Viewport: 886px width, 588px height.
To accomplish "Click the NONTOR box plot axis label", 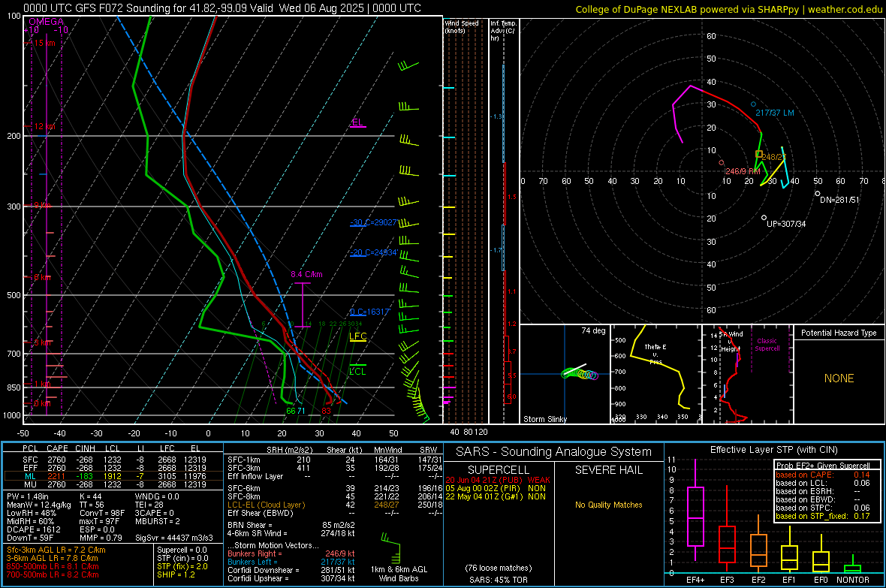I will [x=853, y=580].
